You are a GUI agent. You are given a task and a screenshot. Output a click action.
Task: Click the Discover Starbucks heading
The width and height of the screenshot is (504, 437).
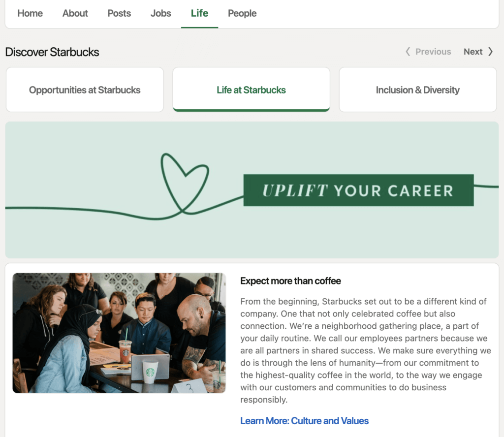pos(52,52)
